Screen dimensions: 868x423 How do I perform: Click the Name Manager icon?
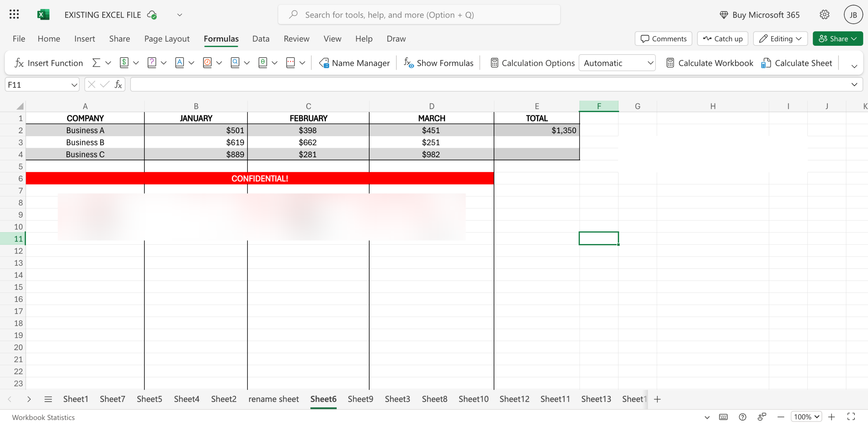[324, 63]
